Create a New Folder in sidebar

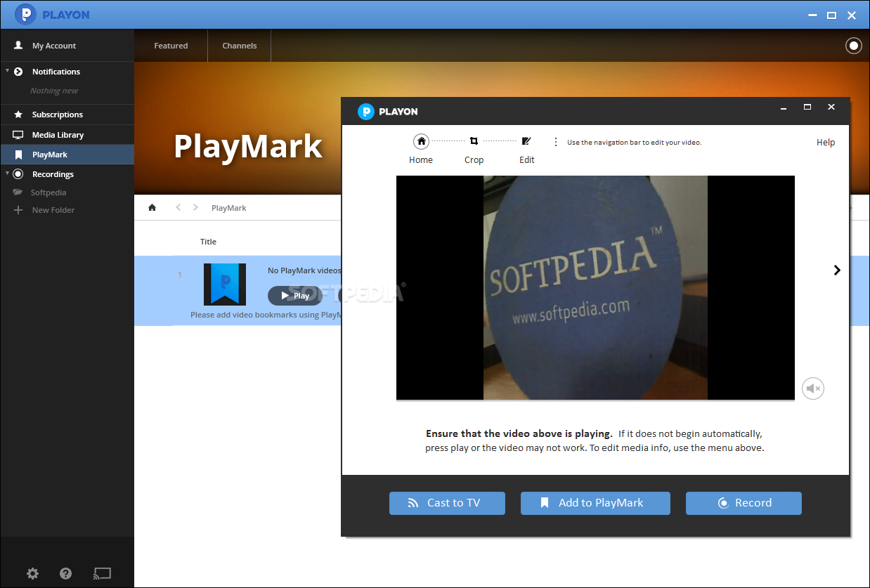pos(53,210)
